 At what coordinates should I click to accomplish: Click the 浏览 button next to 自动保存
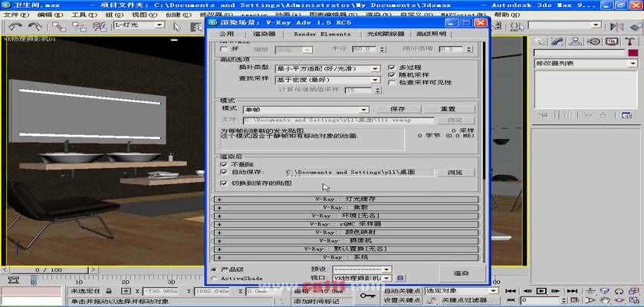[x=455, y=173]
